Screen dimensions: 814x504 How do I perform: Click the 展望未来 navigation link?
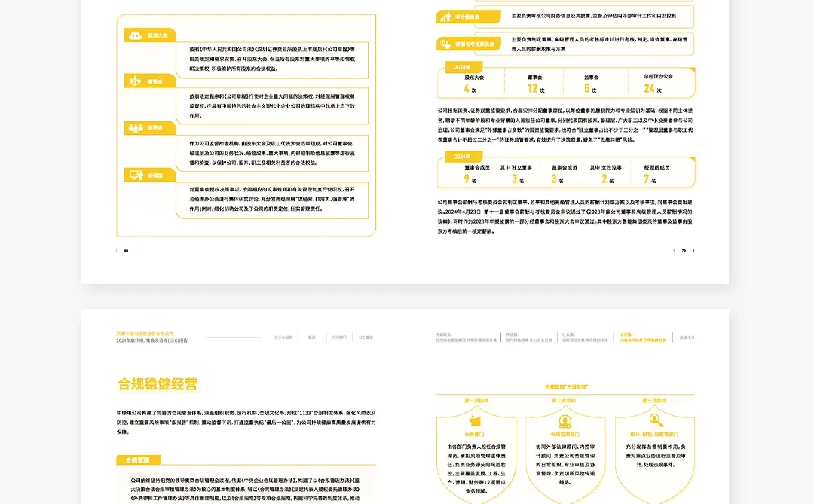[688, 339]
